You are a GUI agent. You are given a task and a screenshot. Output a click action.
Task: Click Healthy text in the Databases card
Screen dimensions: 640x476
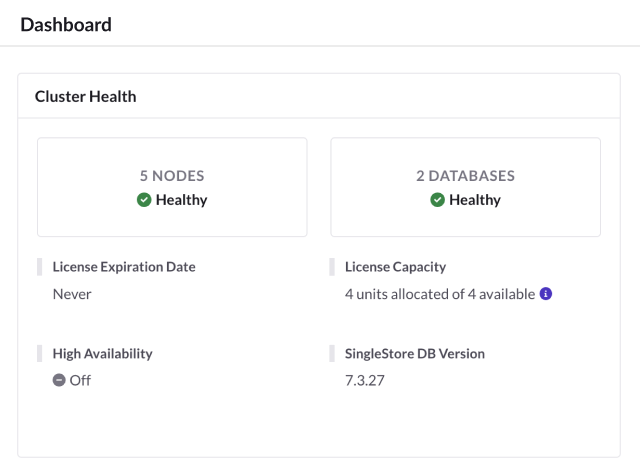click(475, 200)
